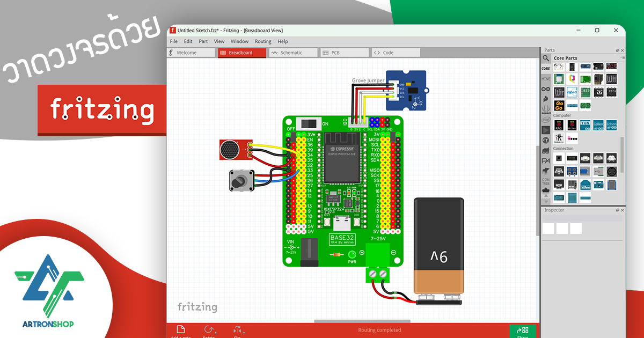This screenshot has height=338, width=644.
Task: Click the Parts bin list scrollbar
Action: 623,155
